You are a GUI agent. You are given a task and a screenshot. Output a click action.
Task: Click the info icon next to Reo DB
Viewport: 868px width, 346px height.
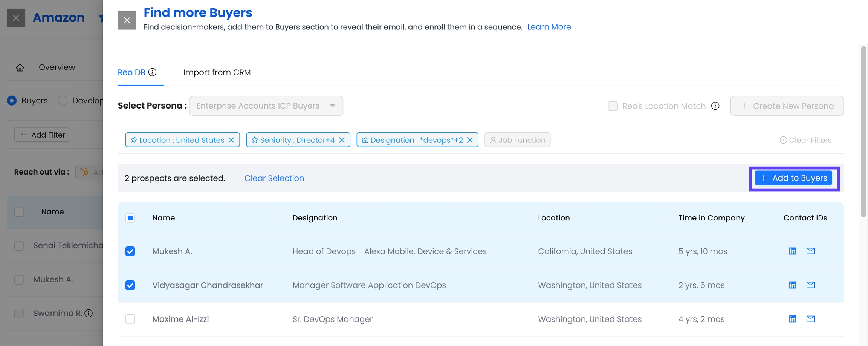[x=152, y=72]
